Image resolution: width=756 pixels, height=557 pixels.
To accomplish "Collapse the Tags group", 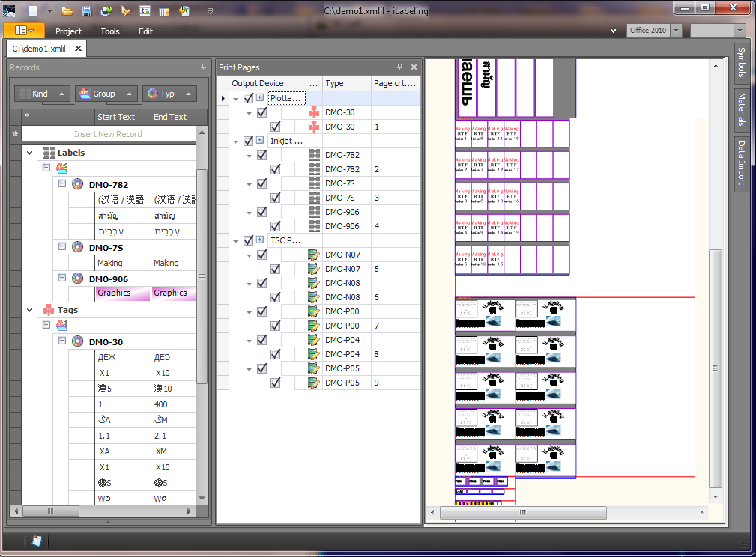I will [30, 310].
